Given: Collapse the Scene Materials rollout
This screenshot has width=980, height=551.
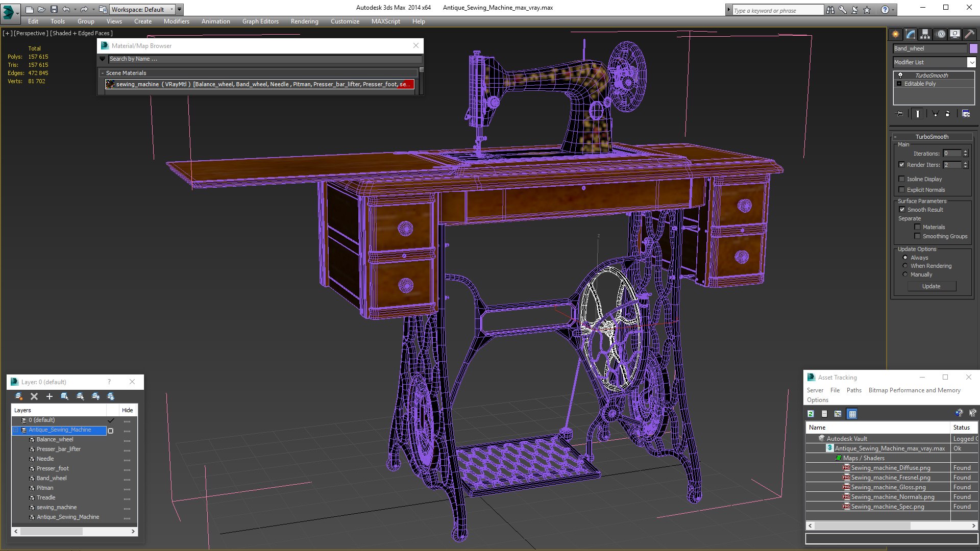Looking at the screenshot, I should tap(103, 73).
